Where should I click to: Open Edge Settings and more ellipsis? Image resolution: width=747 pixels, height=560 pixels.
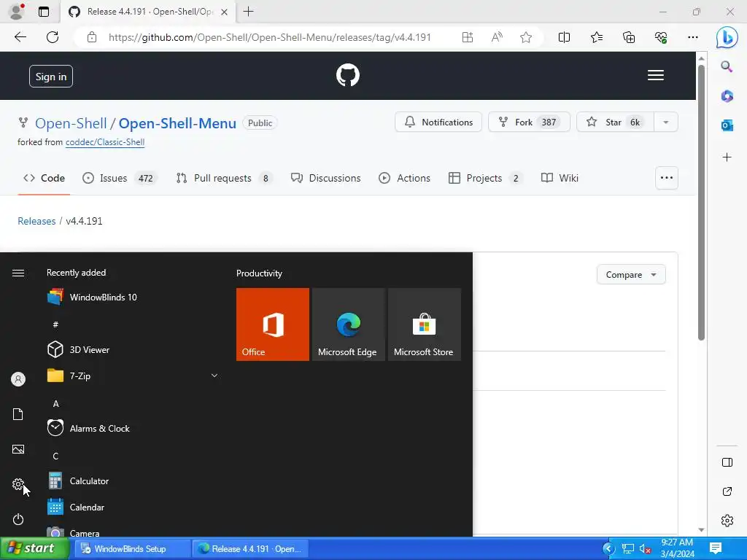693,37
